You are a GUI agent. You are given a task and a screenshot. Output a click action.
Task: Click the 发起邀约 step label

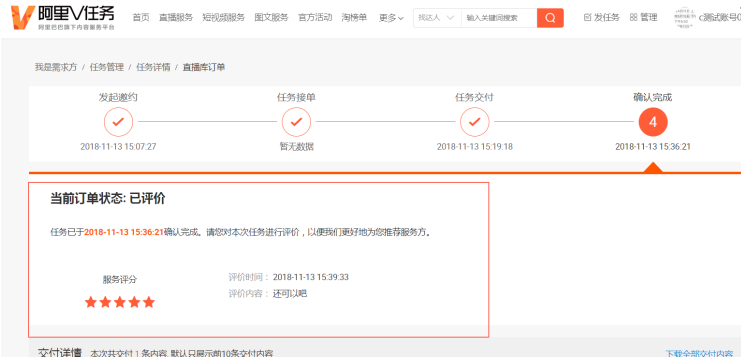pos(118,98)
